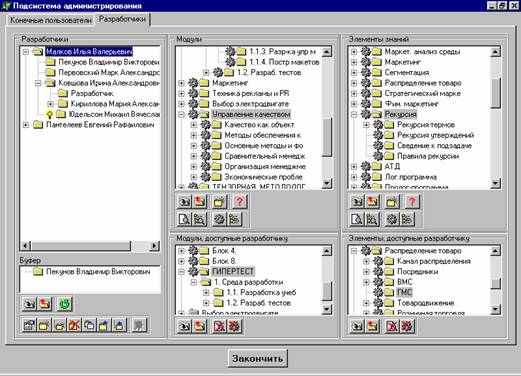Select Разработчик item under Ковшова
The width and height of the screenshot is (521, 376).
(92, 93)
